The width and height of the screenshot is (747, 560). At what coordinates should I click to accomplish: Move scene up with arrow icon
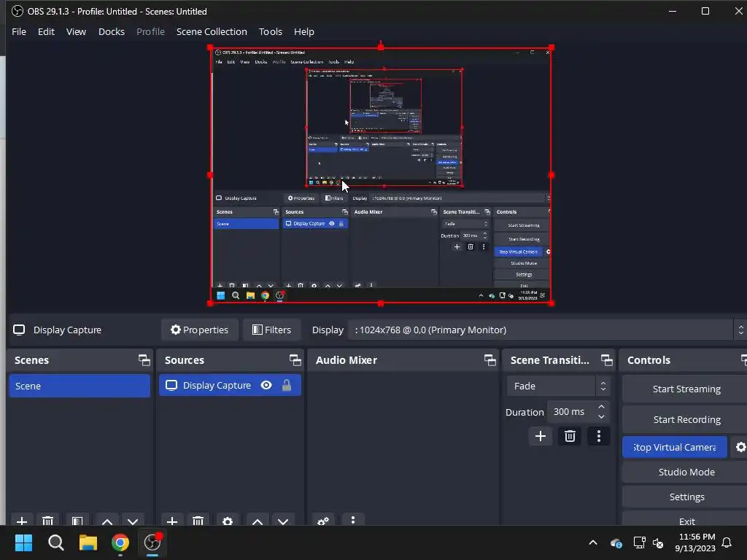107,521
